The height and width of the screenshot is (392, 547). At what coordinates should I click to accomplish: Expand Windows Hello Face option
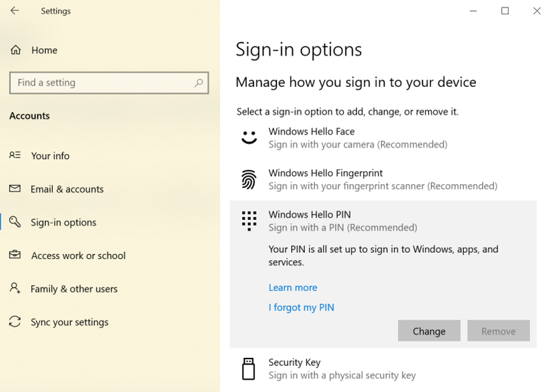(x=383, y=138)
